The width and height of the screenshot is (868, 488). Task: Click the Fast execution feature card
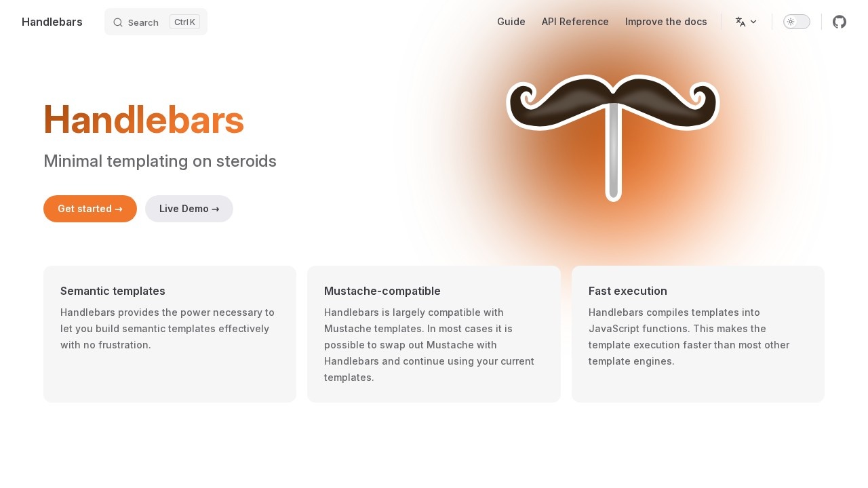[x=698, y=334]
